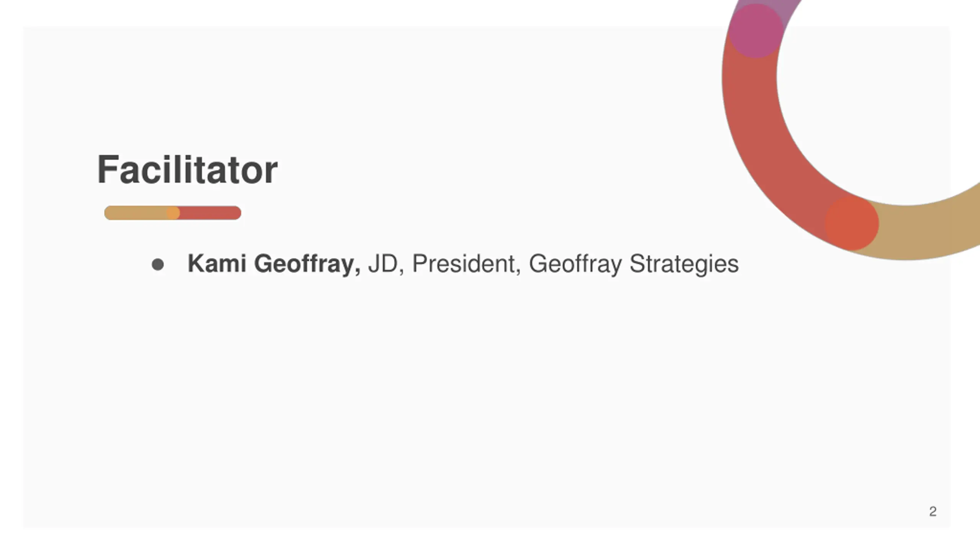
Task: Click the orange dot on the title underline bar
Action: click(173, 213)
